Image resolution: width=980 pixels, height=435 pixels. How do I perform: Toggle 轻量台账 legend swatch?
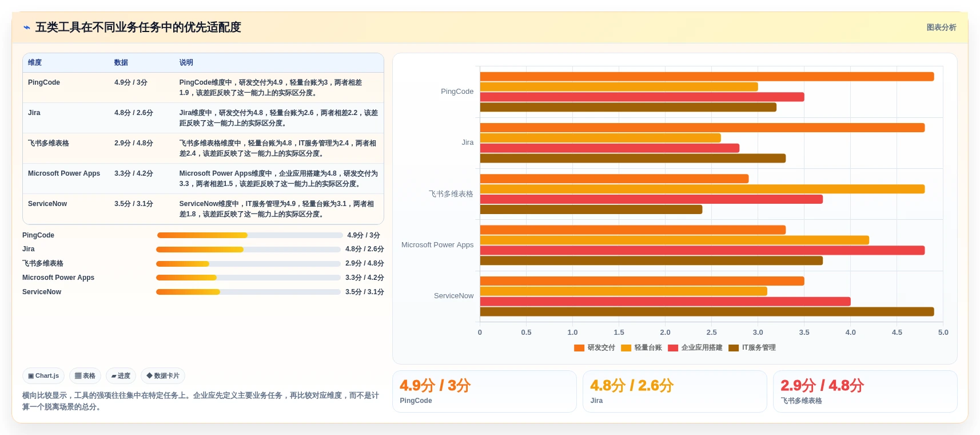tap(626, 348)
